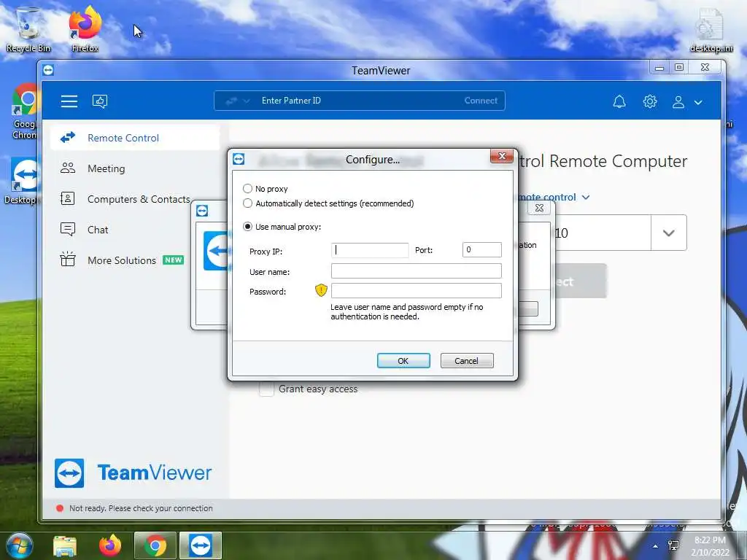
Task: Click the Not ready status message
Action: pos(141,508)
